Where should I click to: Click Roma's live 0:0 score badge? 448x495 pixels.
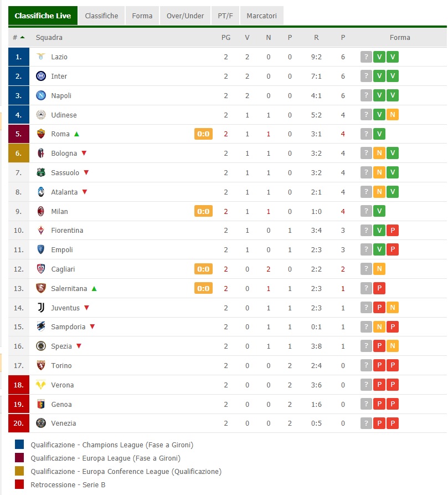pos(203,134)
